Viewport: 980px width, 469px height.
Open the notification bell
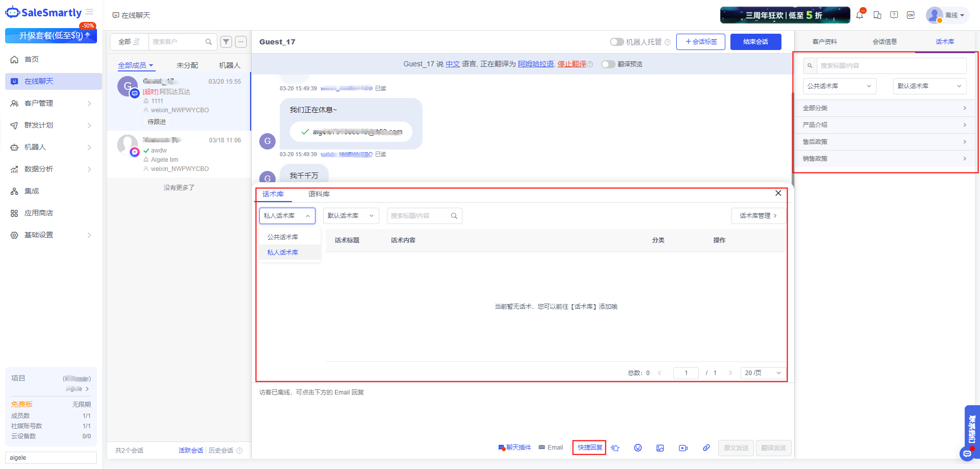click(x=860, y=15)
